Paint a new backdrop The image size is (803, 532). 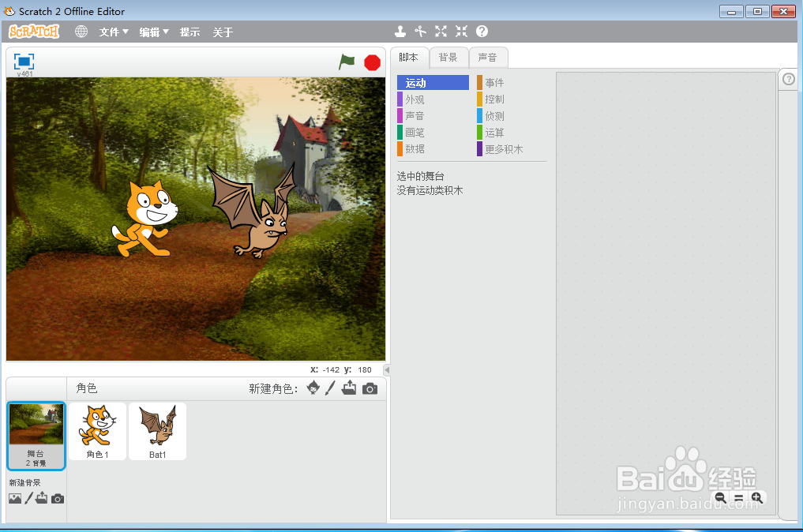pos(28,498)
